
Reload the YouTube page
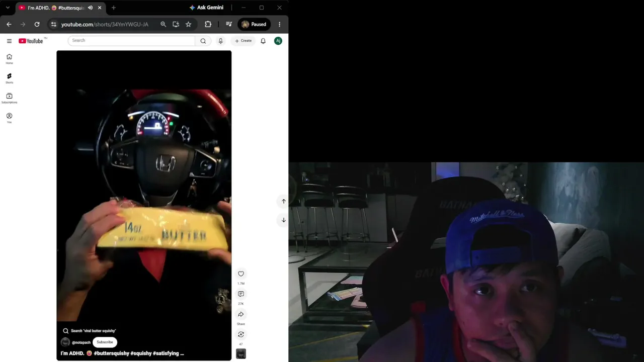coord(37,24)
